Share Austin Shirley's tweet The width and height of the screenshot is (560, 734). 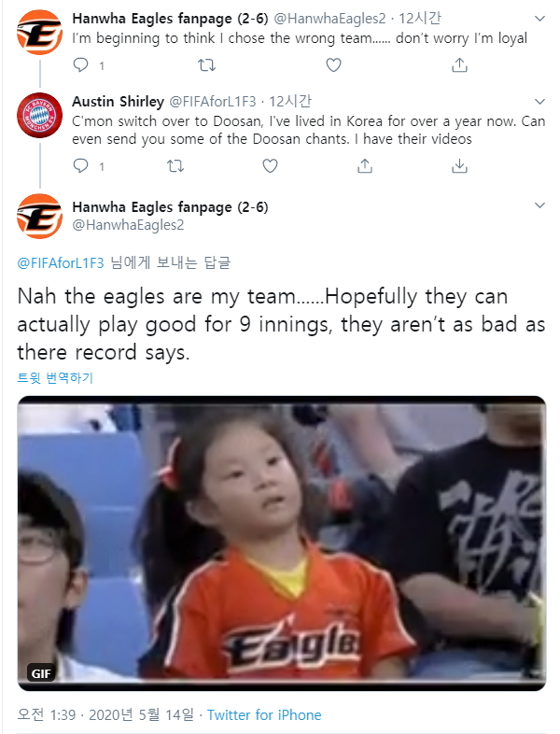[x=365, y=165]
